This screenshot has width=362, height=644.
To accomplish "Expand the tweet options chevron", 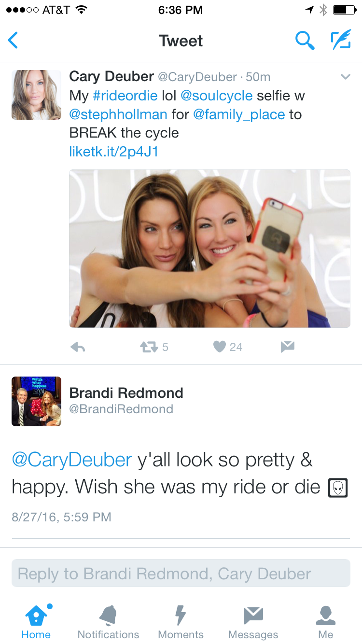I will pos(345,77).
